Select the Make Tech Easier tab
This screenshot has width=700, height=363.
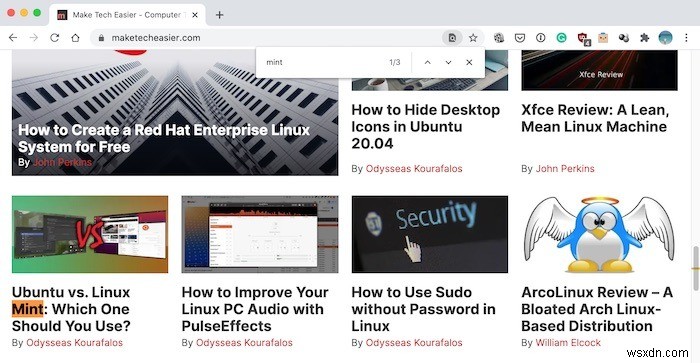tap(127, 15)
